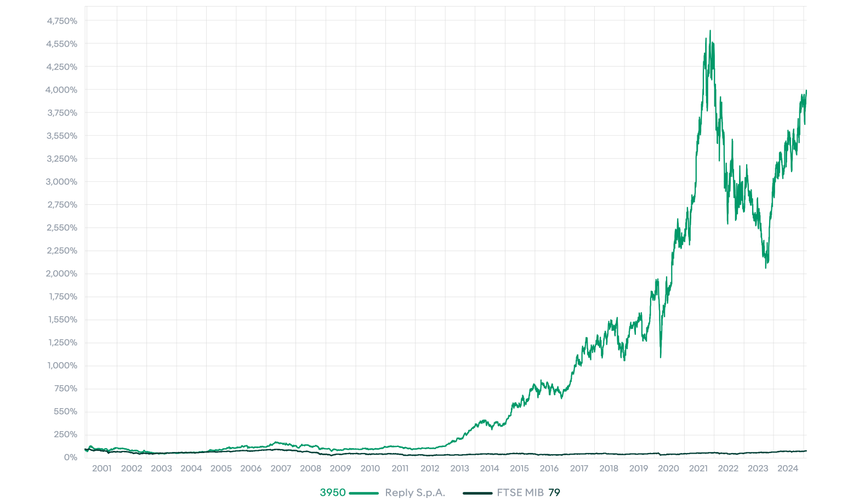Click the 2007 x-axis year label

281,468
